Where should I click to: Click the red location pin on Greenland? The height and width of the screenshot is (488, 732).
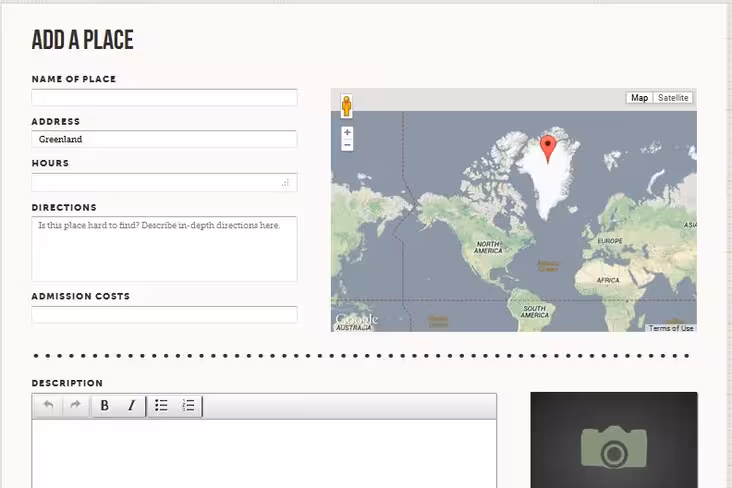pyautogui.click(x=548, y=148)
